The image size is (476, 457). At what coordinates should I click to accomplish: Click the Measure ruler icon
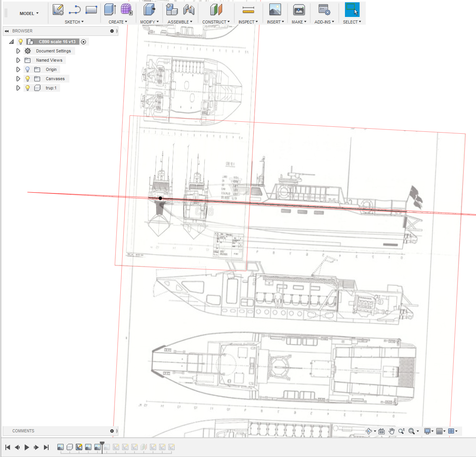[x=248, y=10]
